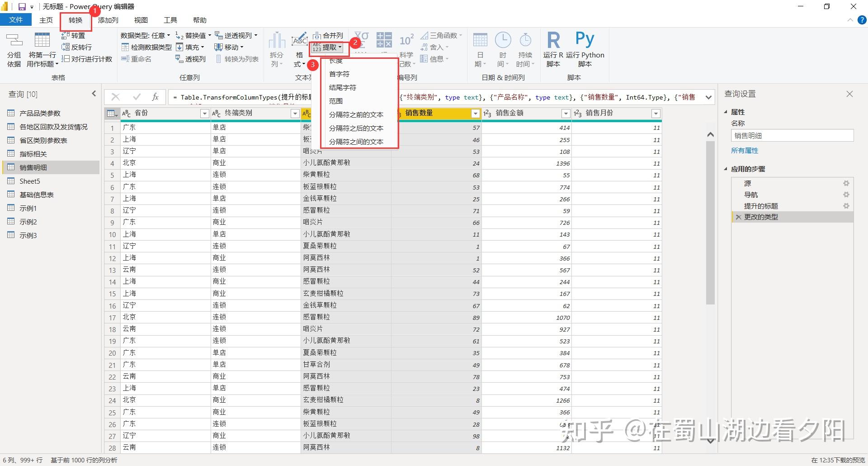868x466 pixels.
Task: Collapse the 查询 pane with the chevron
Action: click(x=94, y=93)
